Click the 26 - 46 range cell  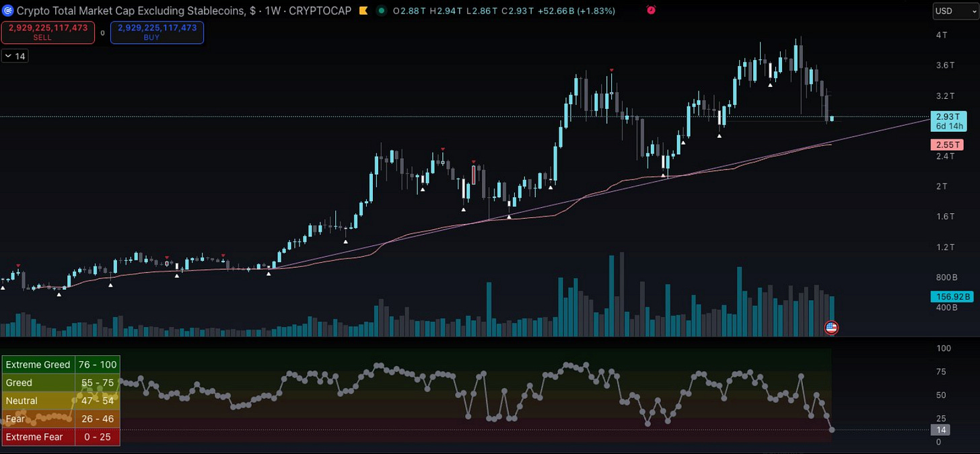click(x=98, y=419)
